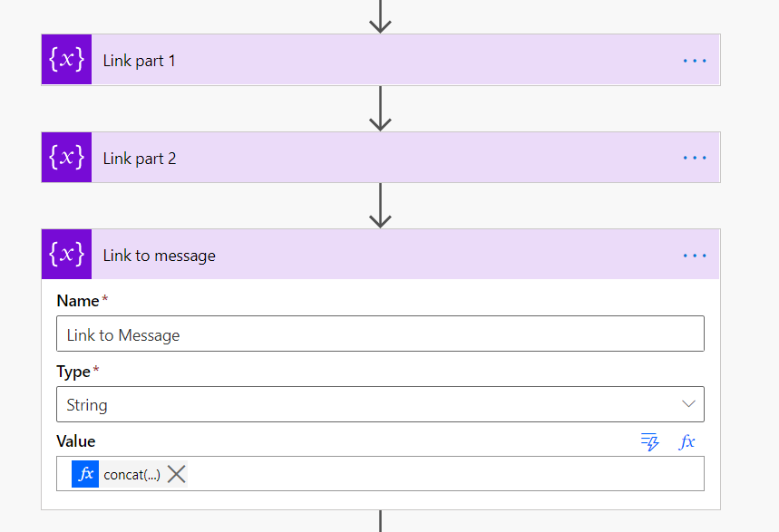Click arrow above Link to message step
Screen dimensions: 779x532
tap(381, 206)
